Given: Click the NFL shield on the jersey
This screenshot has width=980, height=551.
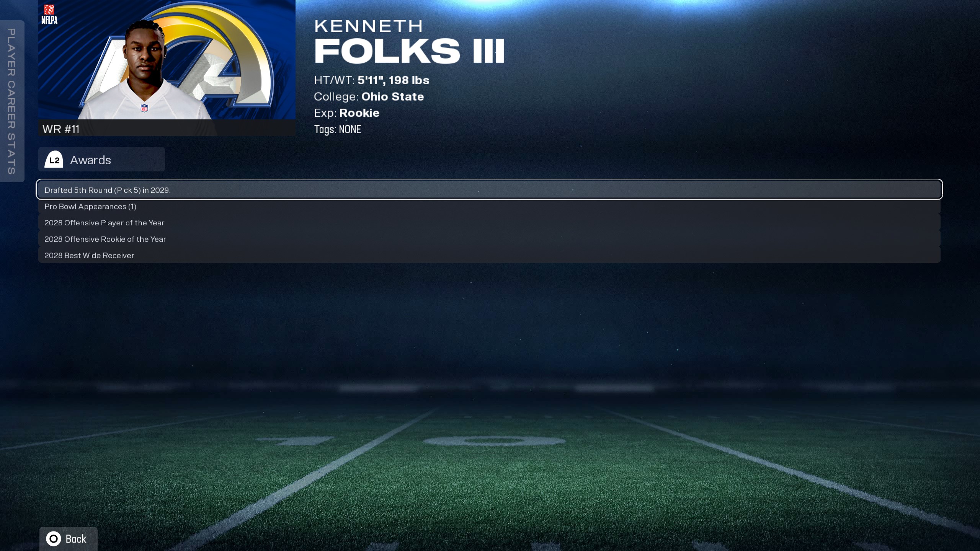Looking at the screenshot, I should [144, 108].
